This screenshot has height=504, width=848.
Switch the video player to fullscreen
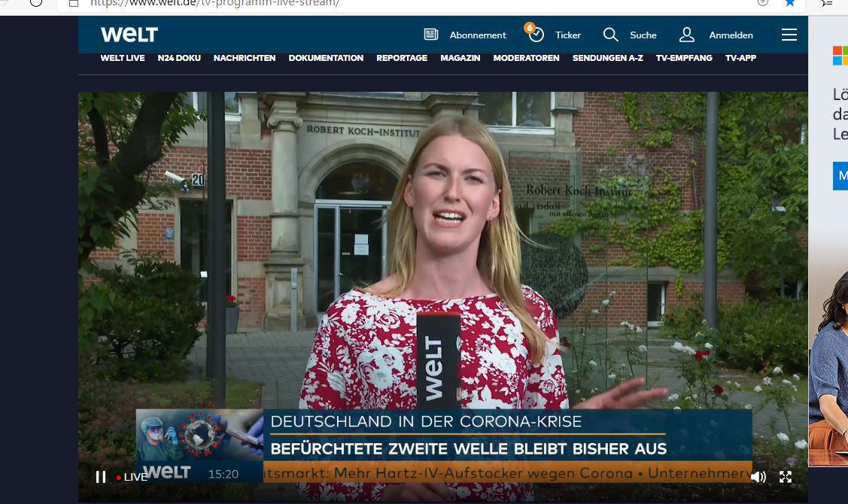[786, 477]
